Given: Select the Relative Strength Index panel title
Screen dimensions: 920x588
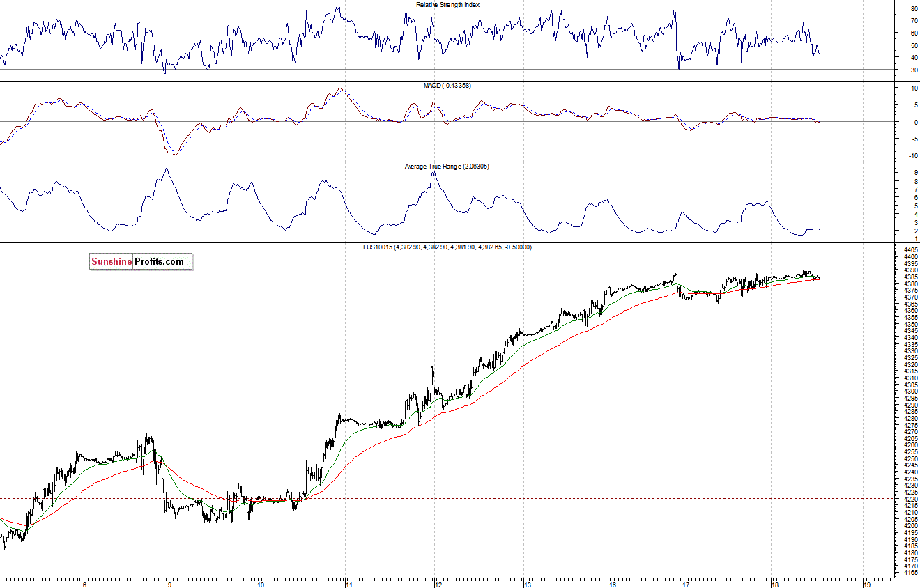Looking at the screenshot, I should pos(447,4).
